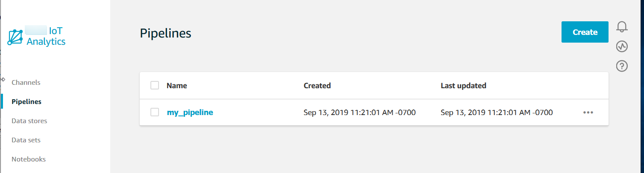The width and height of the screenshot is (644, 173).
Task: Open the Notebooks section
Action: tap(29, 159)
